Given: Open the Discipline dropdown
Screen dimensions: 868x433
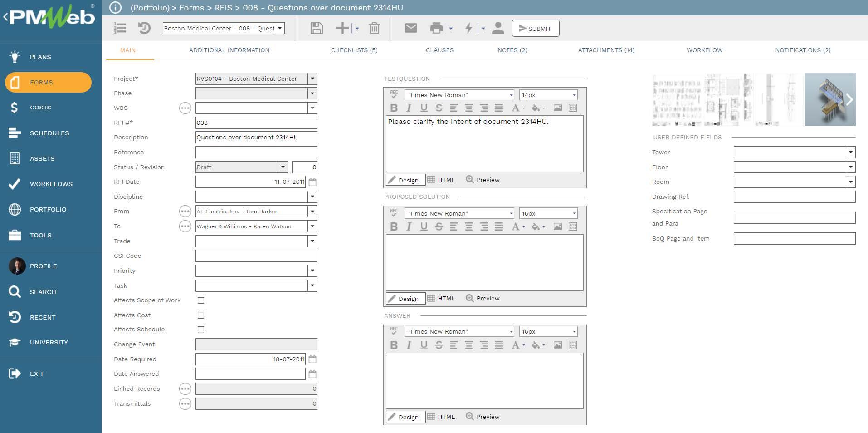Looking at the screenshot, I should pos(312,197).
